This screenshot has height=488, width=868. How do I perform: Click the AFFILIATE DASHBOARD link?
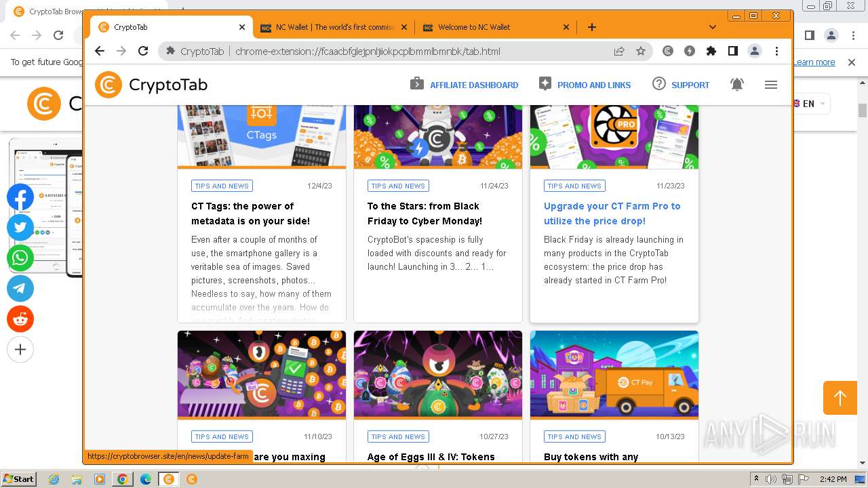(474, 85)
